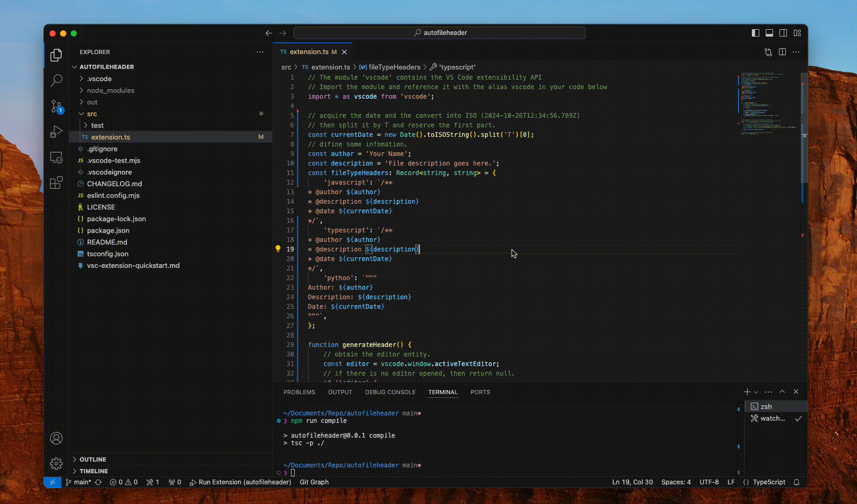The image size is (857, 504).
Task: Open the Source Control view
Action: click(56, 106)
